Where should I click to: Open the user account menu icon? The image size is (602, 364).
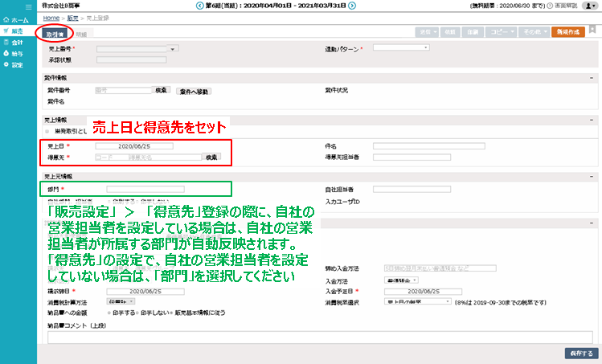[590, 6]
